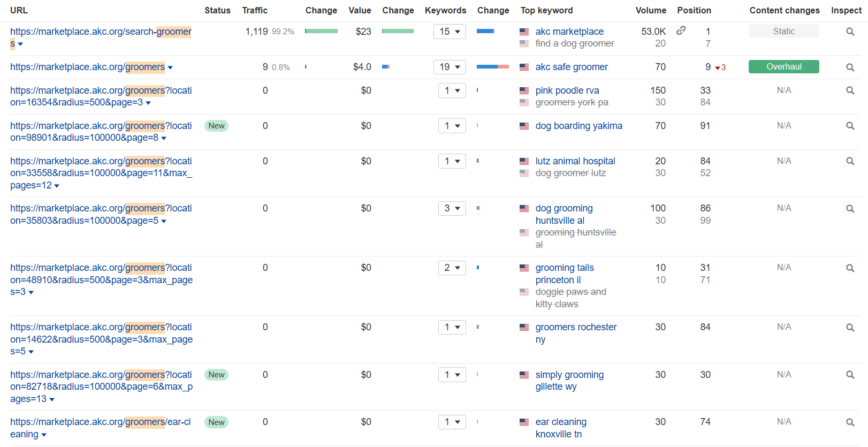Click the red position drop indicator 3
This screenshot has width=868, height=447.
coord(720,67)
